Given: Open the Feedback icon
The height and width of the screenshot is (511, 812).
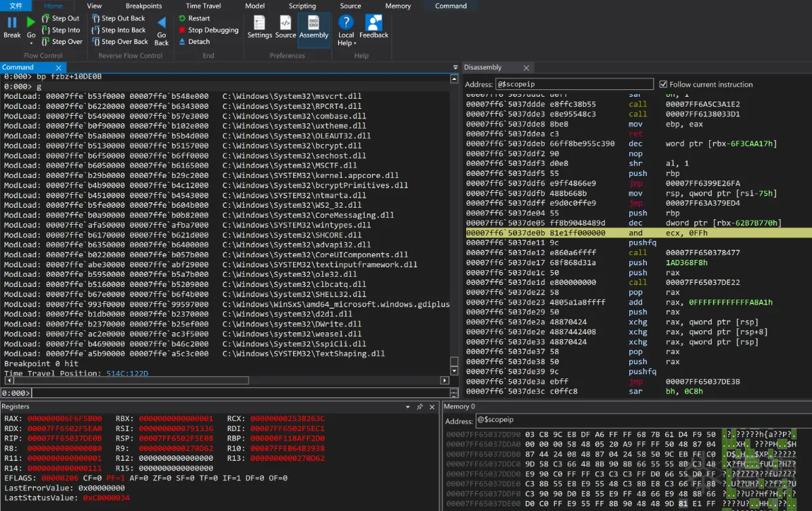Looking at the screenshot, I should click(x=374, y=23).
